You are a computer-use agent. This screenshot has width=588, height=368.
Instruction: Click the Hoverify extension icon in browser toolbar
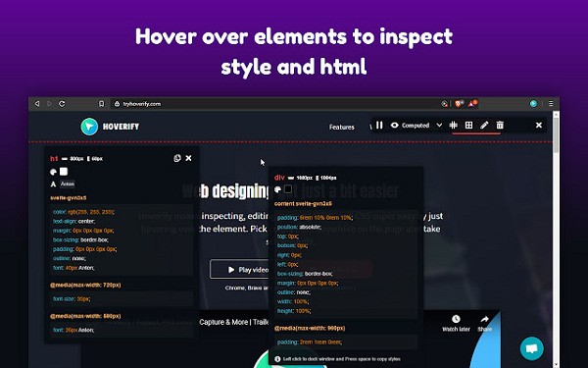pyautogui.click(x=533, y=104)
